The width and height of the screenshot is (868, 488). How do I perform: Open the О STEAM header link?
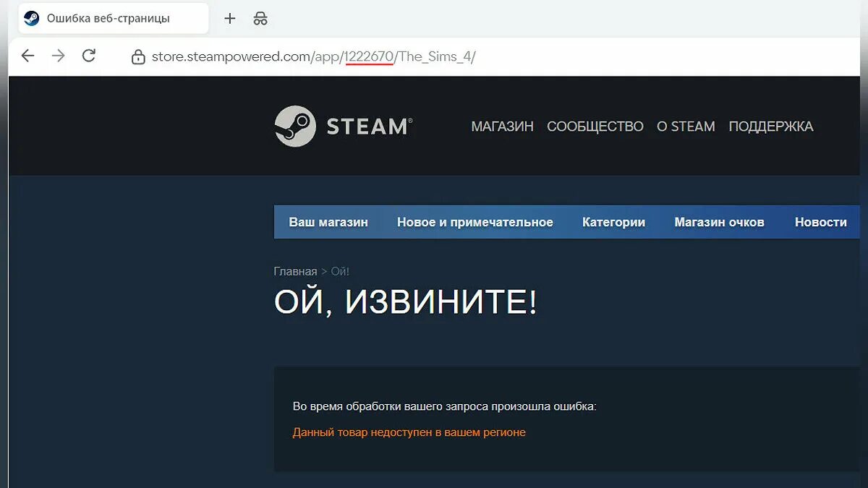tap(686, 127)
